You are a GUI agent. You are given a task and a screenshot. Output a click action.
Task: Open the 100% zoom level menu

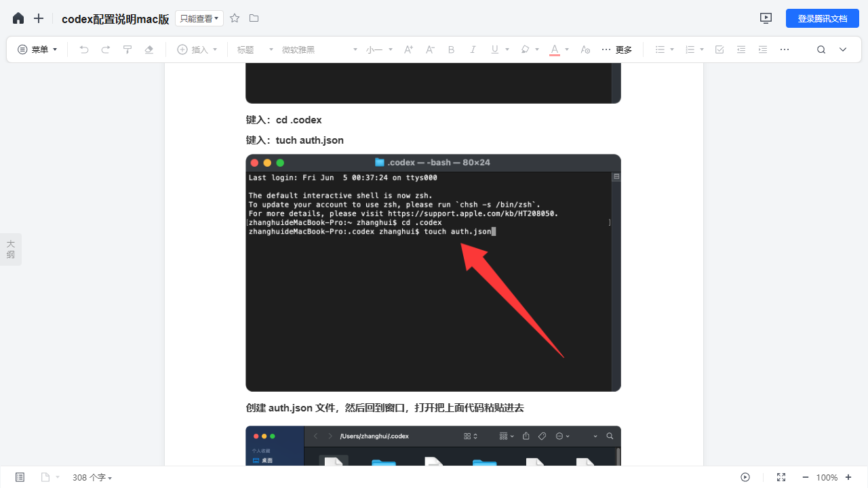click(827, 477)
